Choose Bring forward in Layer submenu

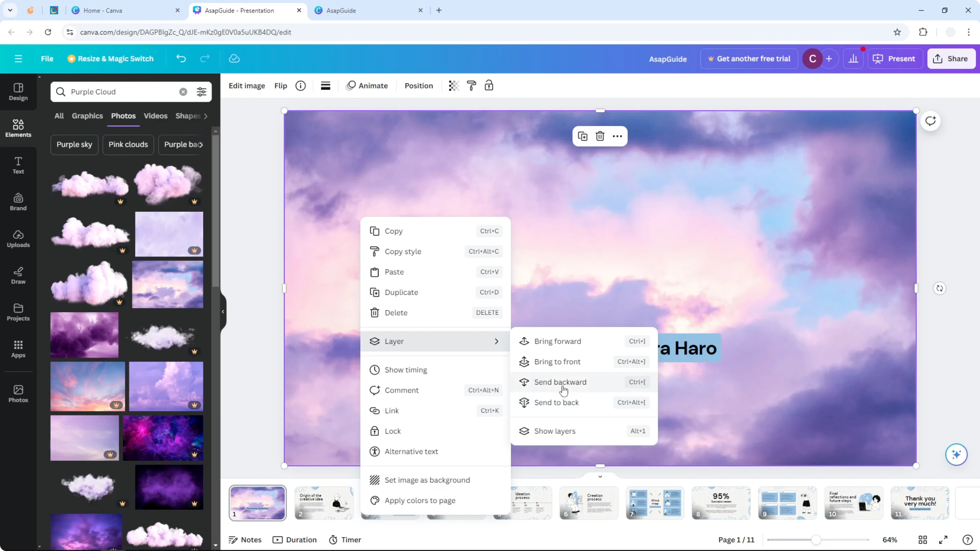tap(583, 341)
